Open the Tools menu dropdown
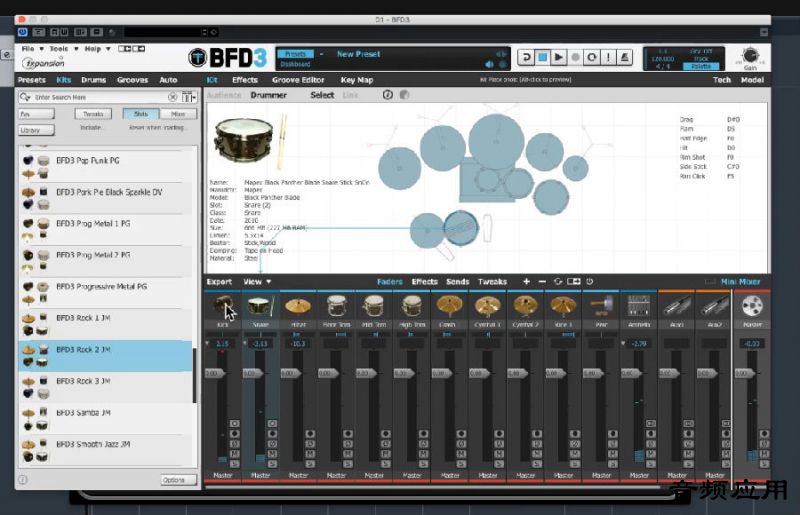The image size is (800, 515). tap(63, 48)
